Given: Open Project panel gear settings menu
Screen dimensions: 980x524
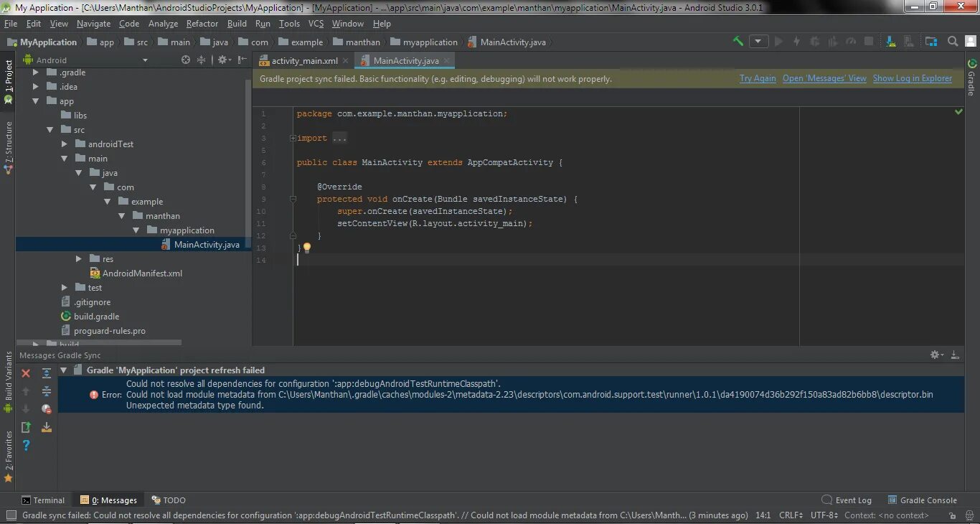Looking at the screenshot, I should point(223,60).
